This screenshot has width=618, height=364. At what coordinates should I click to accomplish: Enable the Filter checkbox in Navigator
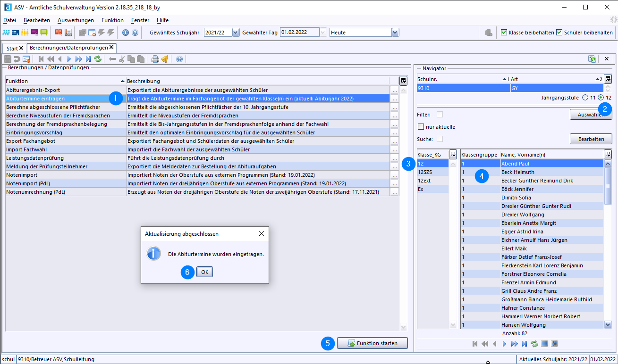[x=440, y=114]
